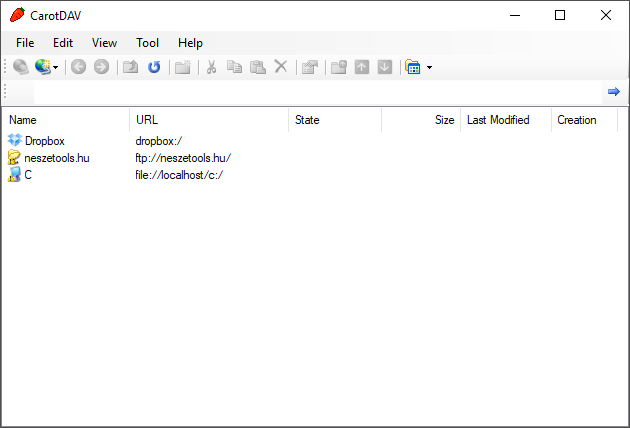Open the Tool menu

(147, 43)
